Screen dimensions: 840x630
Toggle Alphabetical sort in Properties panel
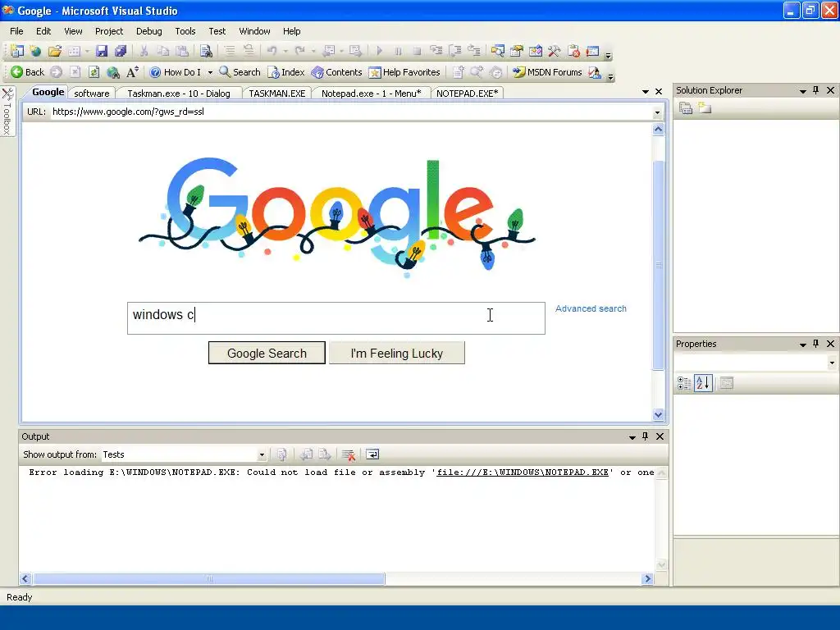point(703,383)
